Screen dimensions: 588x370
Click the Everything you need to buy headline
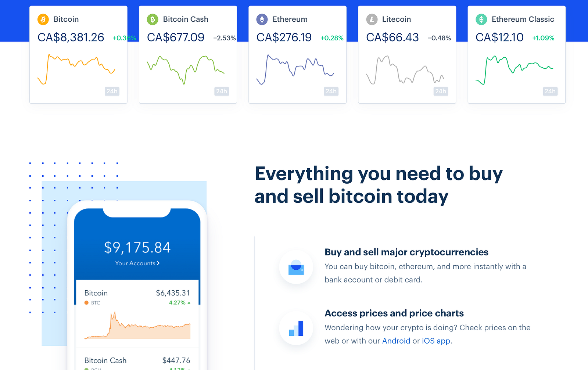pos(379,185)
